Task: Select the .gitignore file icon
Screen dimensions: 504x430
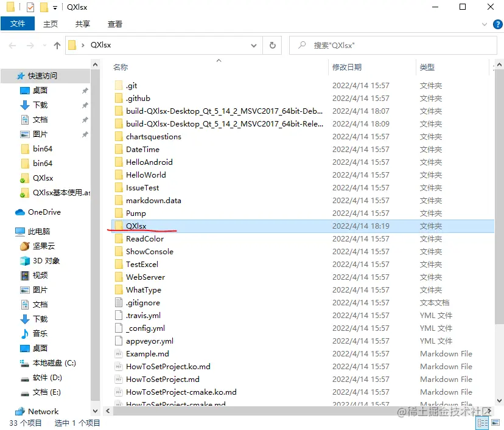Action: point(119,302)
